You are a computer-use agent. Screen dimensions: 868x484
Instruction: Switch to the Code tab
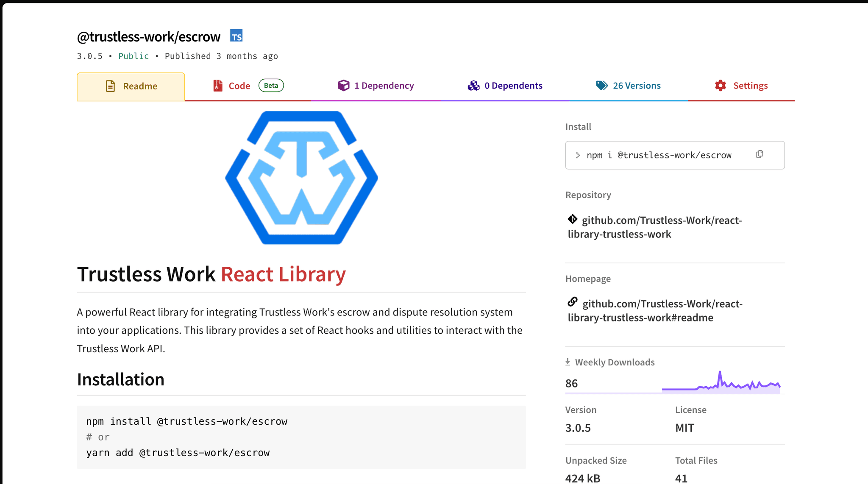click(248, 86)
